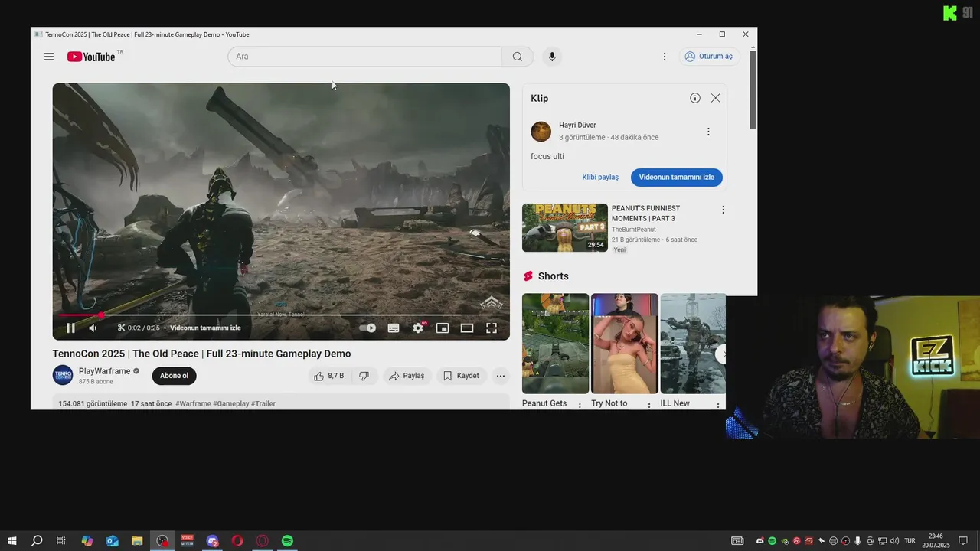Click the #Gameplay hashtag

231,403
